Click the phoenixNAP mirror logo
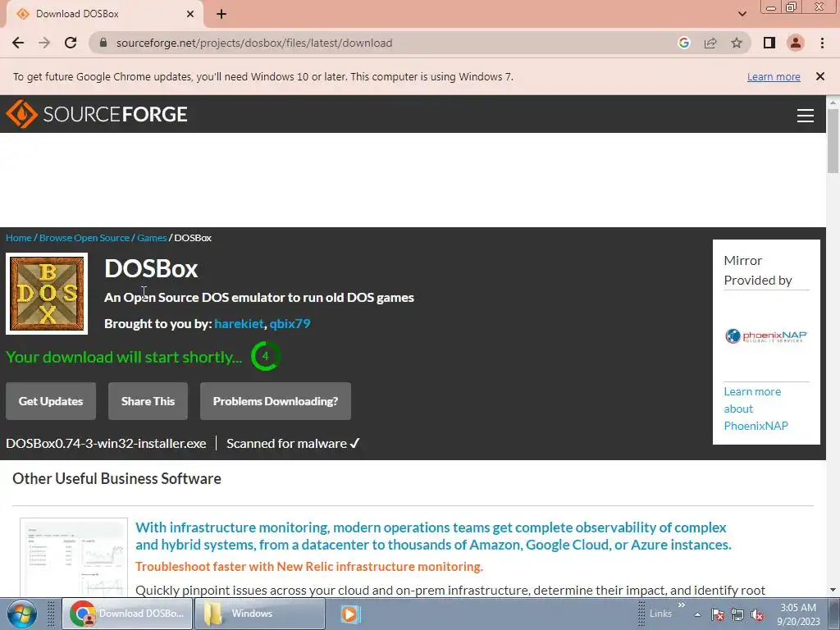This screenshot has width=840, height=630. coord(766,336)
